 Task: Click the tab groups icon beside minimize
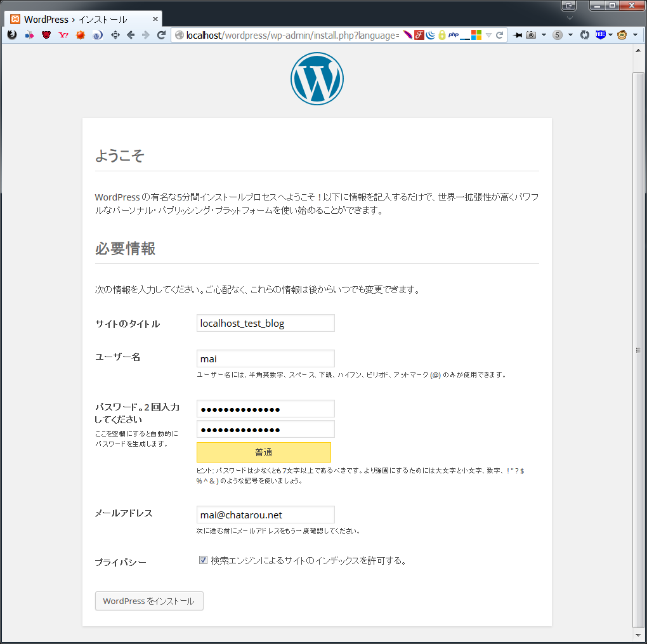tap(568, 6)
